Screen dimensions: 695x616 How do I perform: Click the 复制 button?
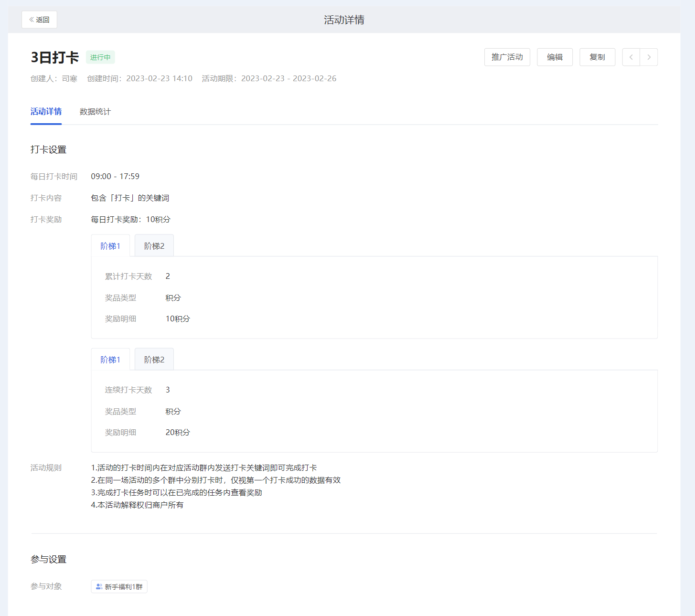tap(597, 57)
